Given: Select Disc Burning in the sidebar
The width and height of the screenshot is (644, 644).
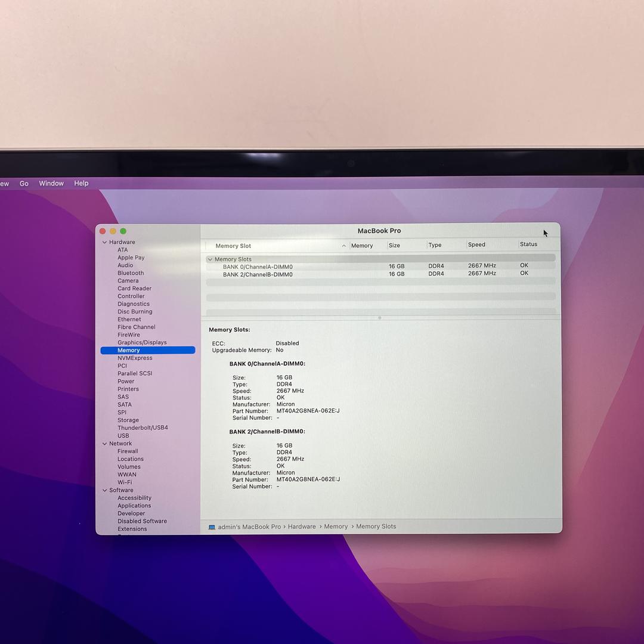Looking at the screenshot, I should (x=135, y=311).
